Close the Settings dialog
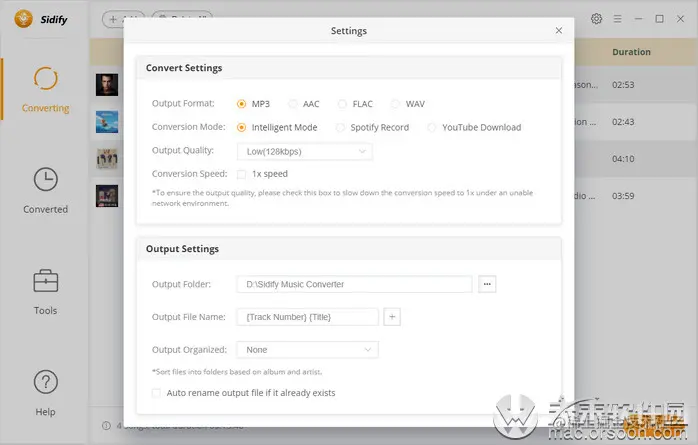Viewport: 698px width, 445px height. [x=559, y=30]
